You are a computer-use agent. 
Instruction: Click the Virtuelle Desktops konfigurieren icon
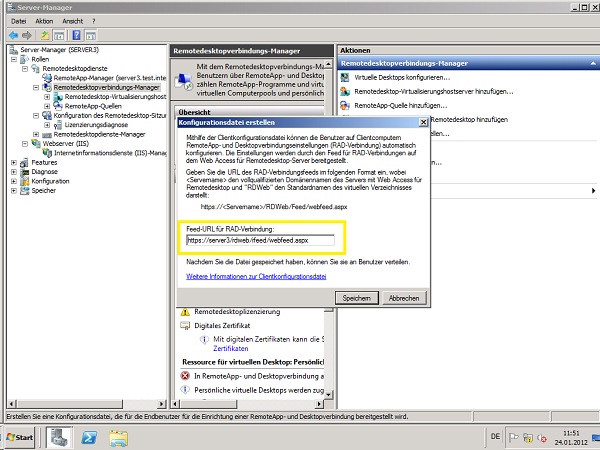pyautogui.click(x=345, y=77)
